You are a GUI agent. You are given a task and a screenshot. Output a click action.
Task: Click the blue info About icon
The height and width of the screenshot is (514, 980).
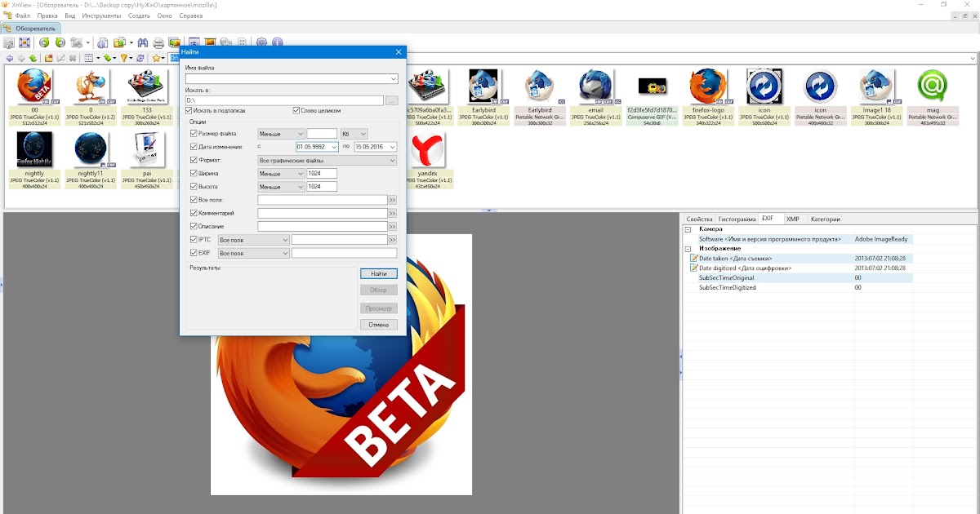pos(277,42)
